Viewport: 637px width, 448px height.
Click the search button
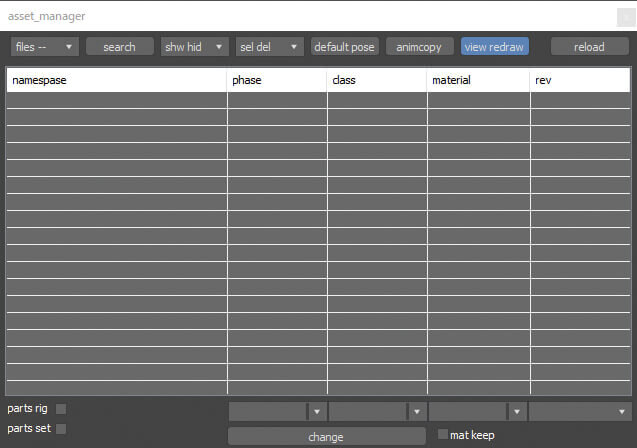point(120,47)
